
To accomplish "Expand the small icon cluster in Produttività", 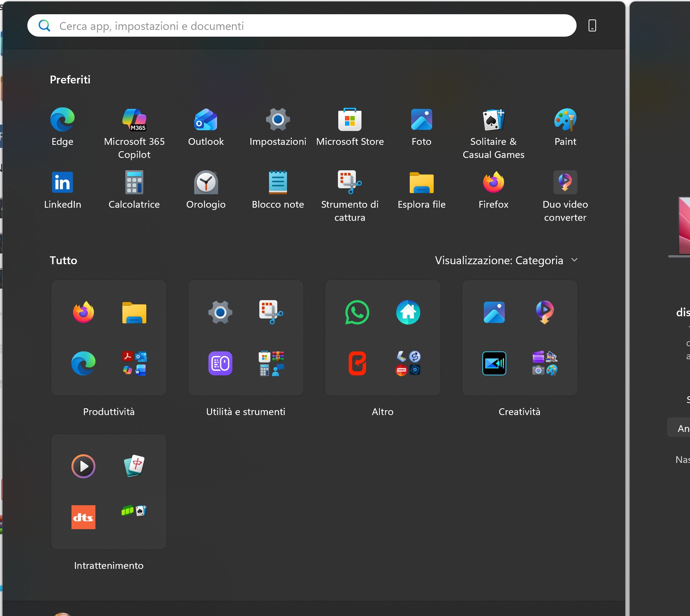I will click(134, 363).
